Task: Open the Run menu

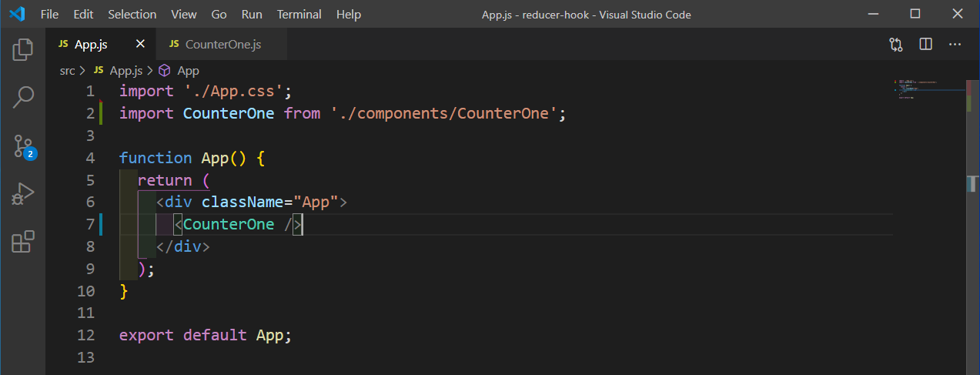Action: (251, 15)
